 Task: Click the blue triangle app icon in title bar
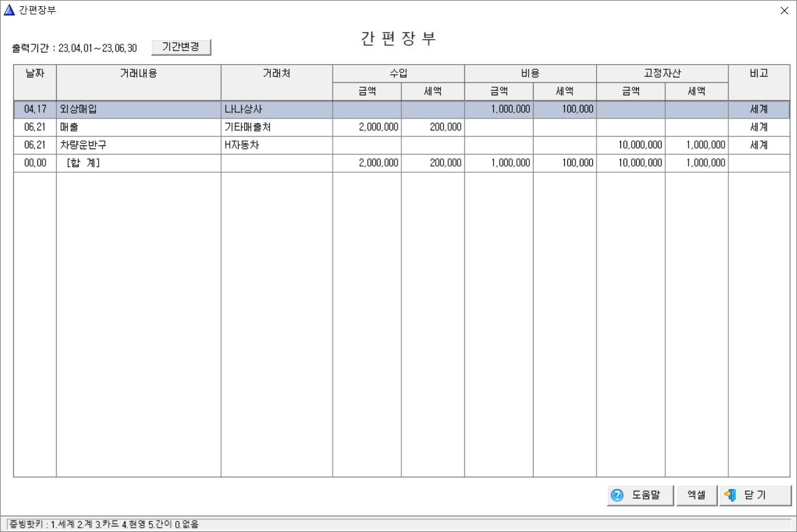[9, 10]
